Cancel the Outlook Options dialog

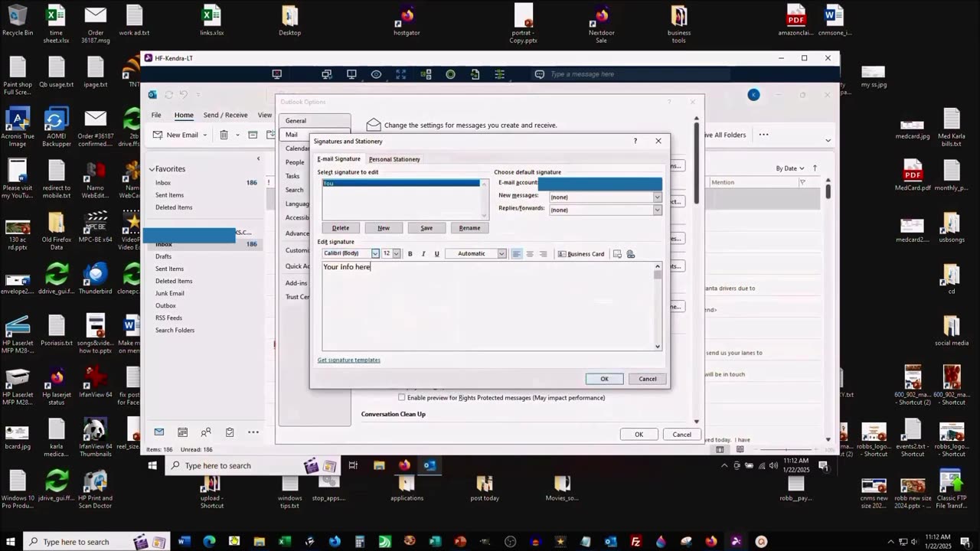coord(681,435)
